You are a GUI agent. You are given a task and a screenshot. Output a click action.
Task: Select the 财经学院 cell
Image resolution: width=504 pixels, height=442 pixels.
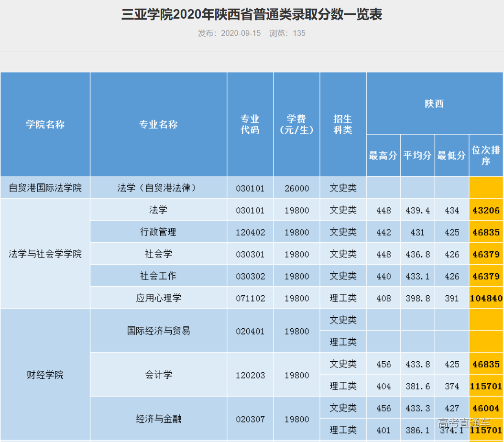44,376
